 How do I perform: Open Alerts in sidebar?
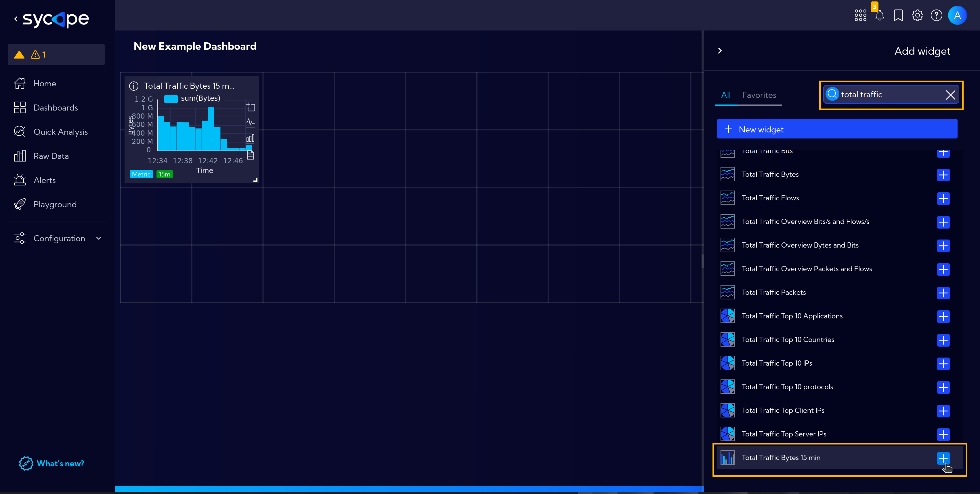coord(45,180)
